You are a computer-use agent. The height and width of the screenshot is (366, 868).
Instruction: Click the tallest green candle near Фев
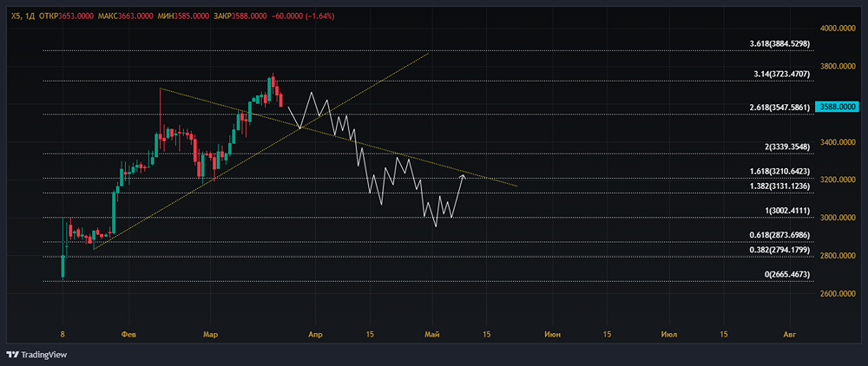tap(114, 211)
